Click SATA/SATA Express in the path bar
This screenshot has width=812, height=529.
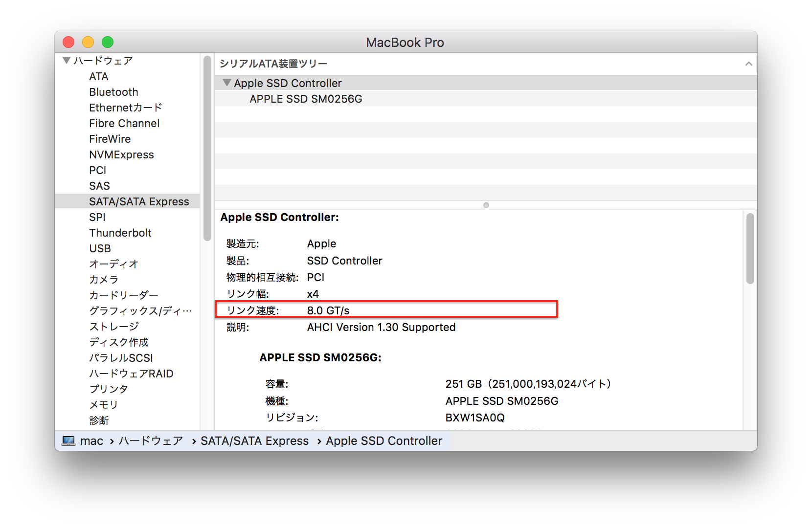click(x=254, y=441)
